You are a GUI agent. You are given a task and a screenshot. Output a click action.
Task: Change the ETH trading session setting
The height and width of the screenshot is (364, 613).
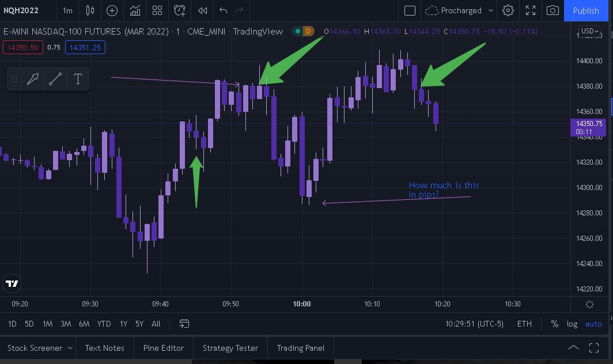point(524,324)
